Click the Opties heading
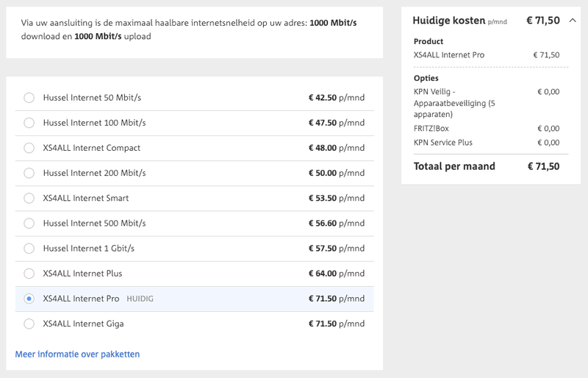This screenshot has height=378, width=588. tap(426, 78)
